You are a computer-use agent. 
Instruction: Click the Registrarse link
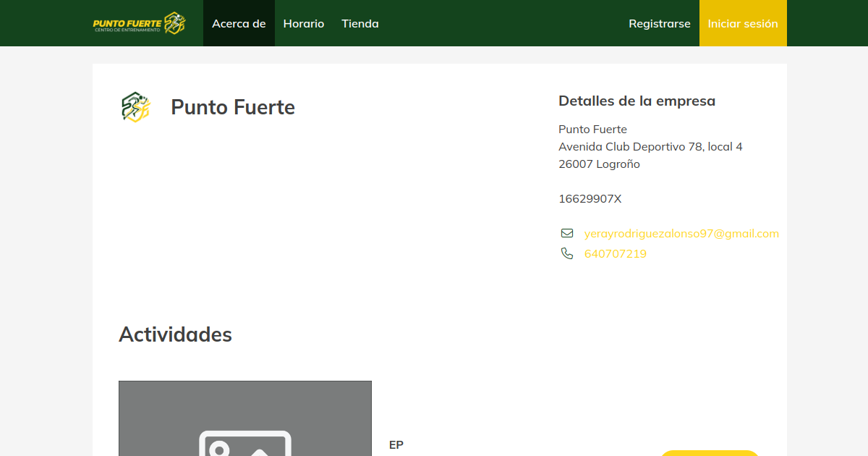point(660,23)
